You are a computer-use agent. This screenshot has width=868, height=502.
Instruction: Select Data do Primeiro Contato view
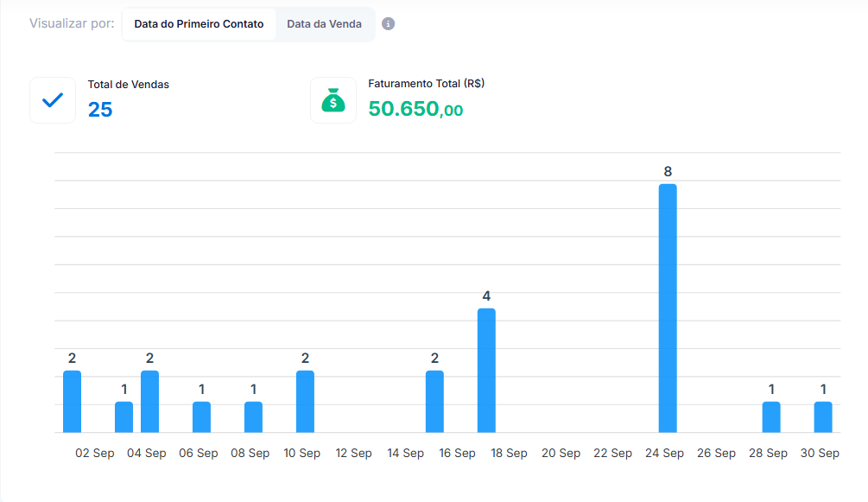199,24
